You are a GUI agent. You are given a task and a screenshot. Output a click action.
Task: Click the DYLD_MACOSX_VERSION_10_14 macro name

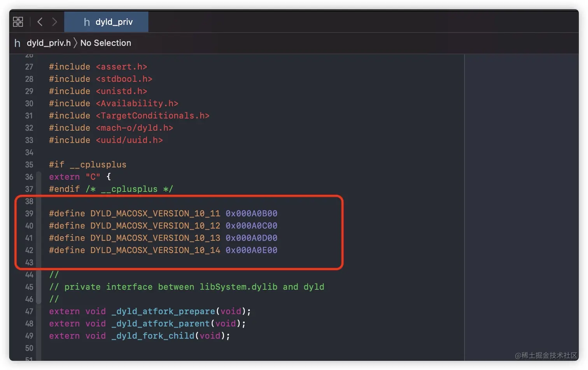coord(155,250)
